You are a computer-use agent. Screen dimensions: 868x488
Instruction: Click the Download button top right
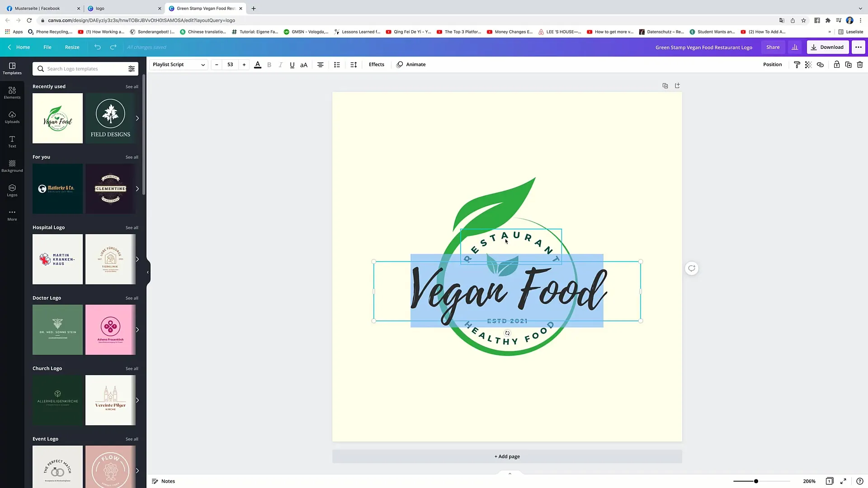[828, 47]
